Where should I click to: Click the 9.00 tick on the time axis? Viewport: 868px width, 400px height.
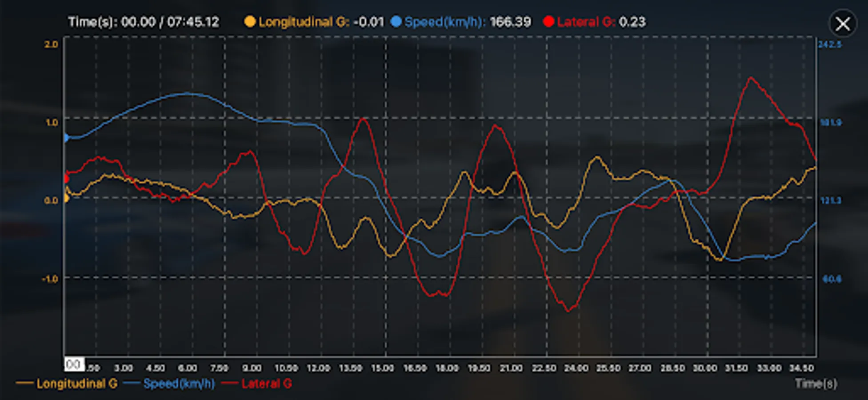252,368
